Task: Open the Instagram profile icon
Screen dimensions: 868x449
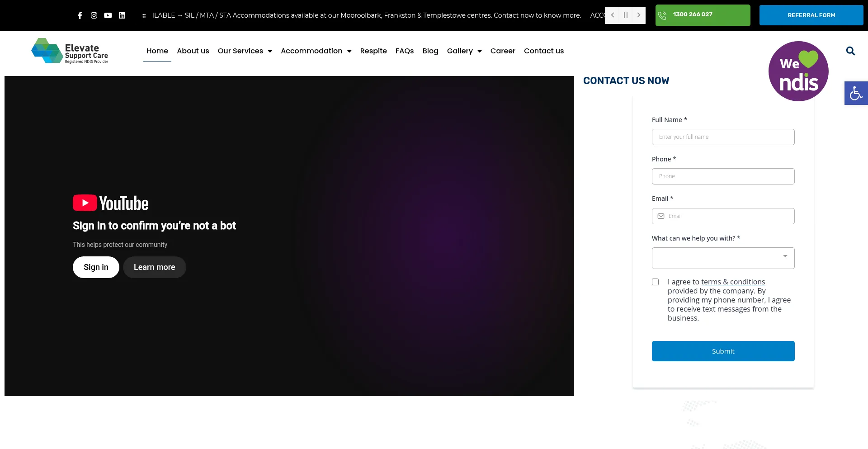Action: [x=94, y=15]
